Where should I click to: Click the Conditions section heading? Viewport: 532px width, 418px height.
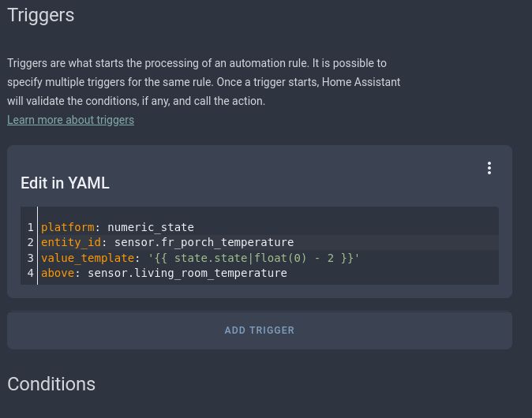51,384
